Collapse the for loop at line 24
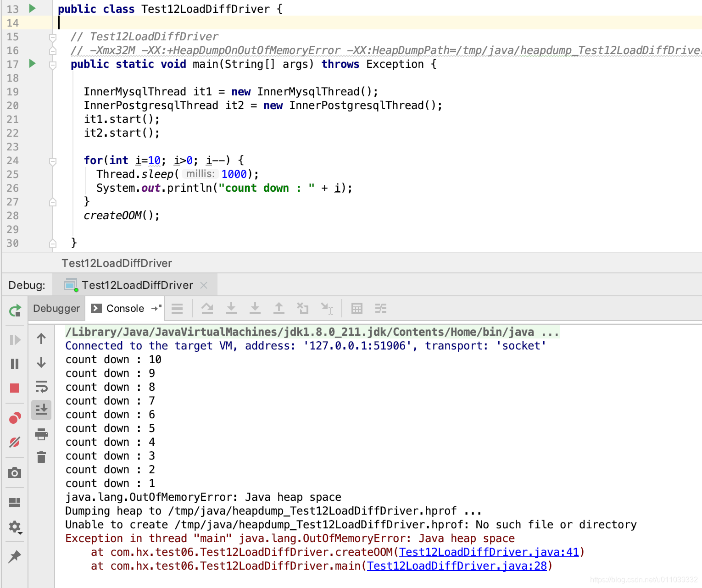 53,161
